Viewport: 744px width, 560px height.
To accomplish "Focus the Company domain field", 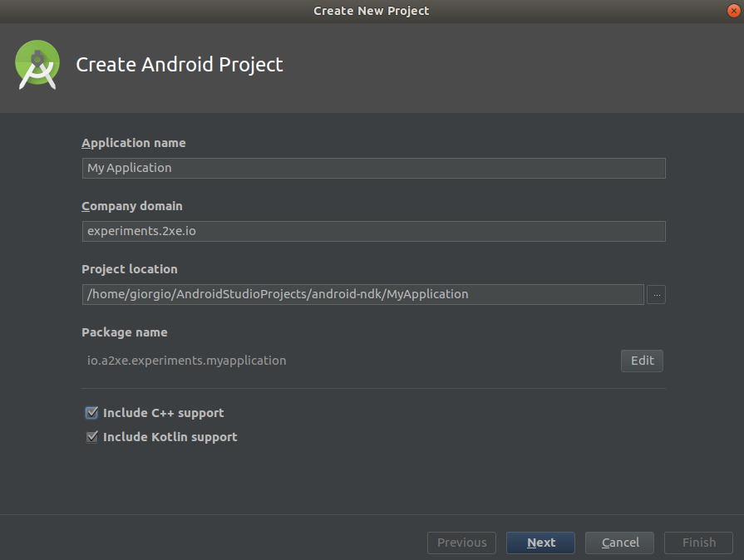I will point(374,232).
